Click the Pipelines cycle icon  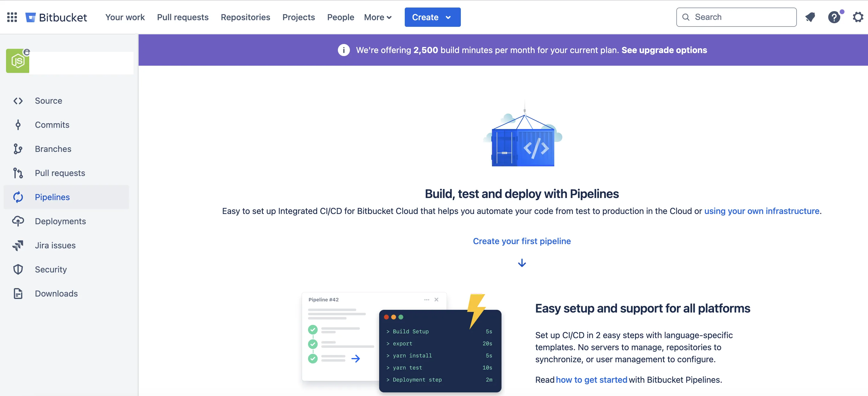(18, 197)
